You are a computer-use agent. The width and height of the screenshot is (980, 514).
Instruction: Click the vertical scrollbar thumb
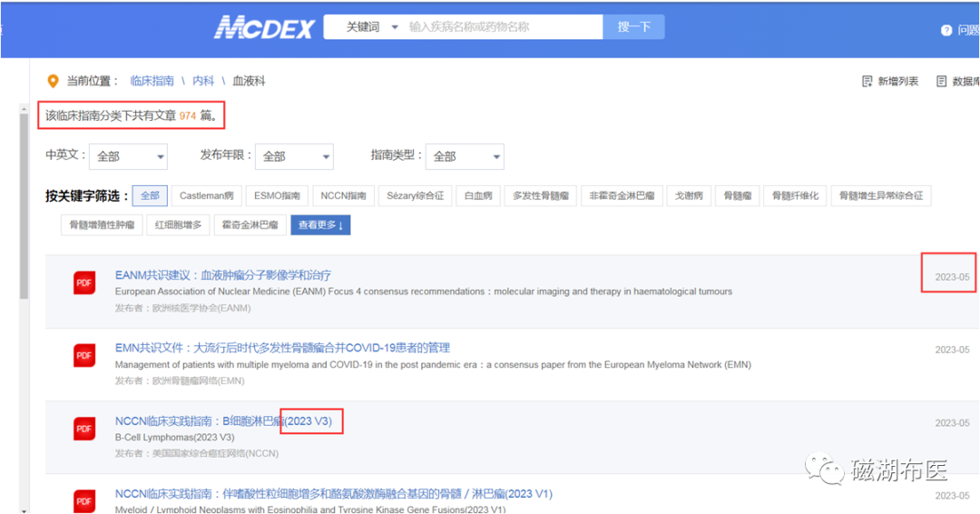(24, 206)
